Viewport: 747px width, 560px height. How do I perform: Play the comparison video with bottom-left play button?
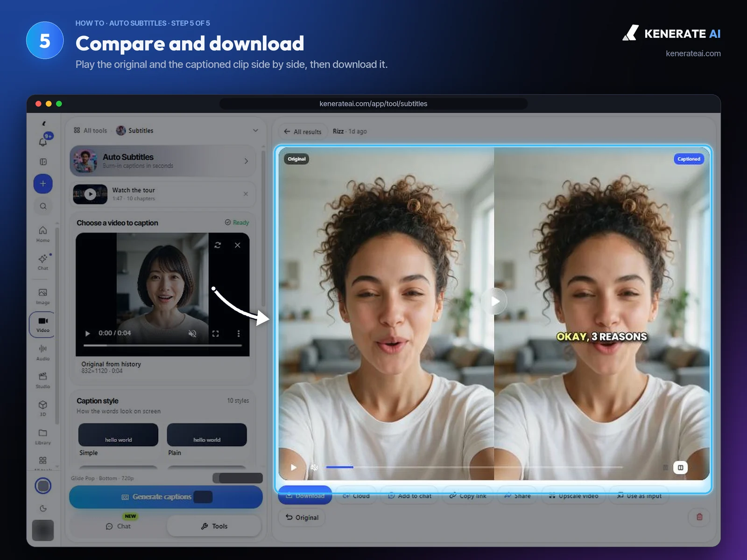click(294, 467)
